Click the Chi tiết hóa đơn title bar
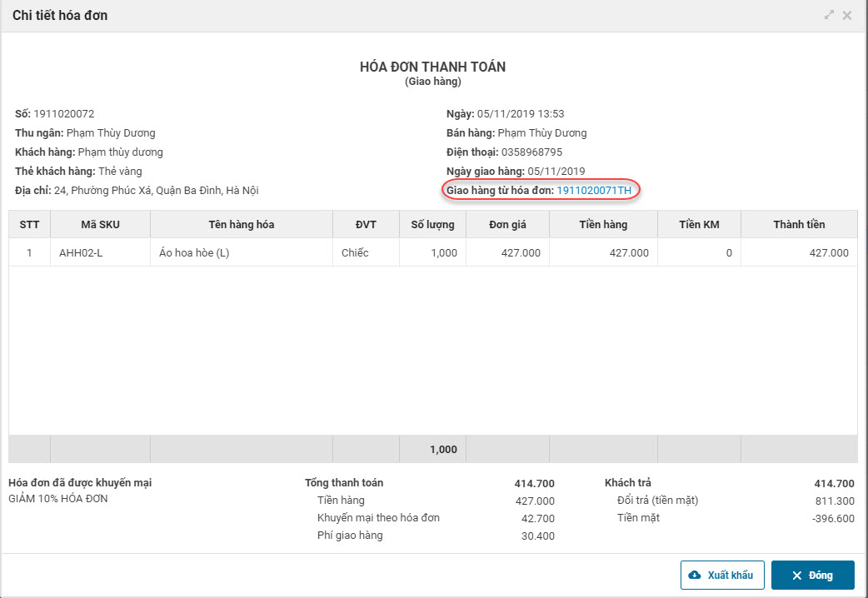Viewport: 868px width, 598px height. click(x=333, y=15)
